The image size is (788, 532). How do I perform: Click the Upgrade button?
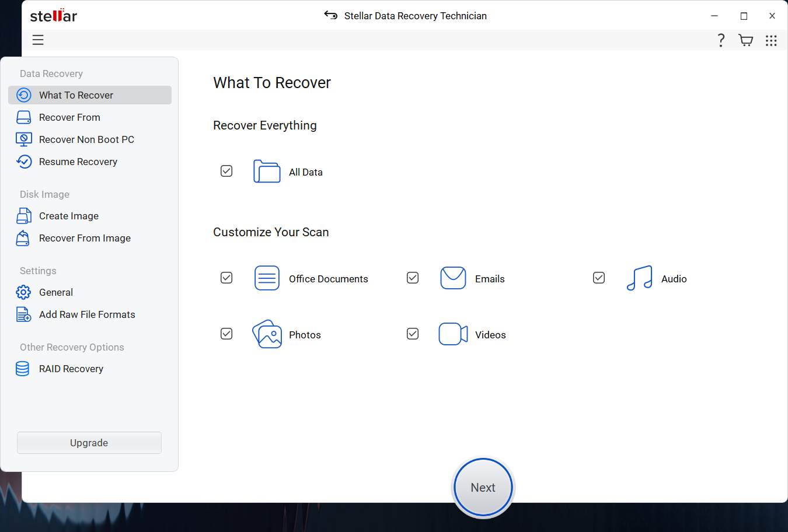(89, 443)
